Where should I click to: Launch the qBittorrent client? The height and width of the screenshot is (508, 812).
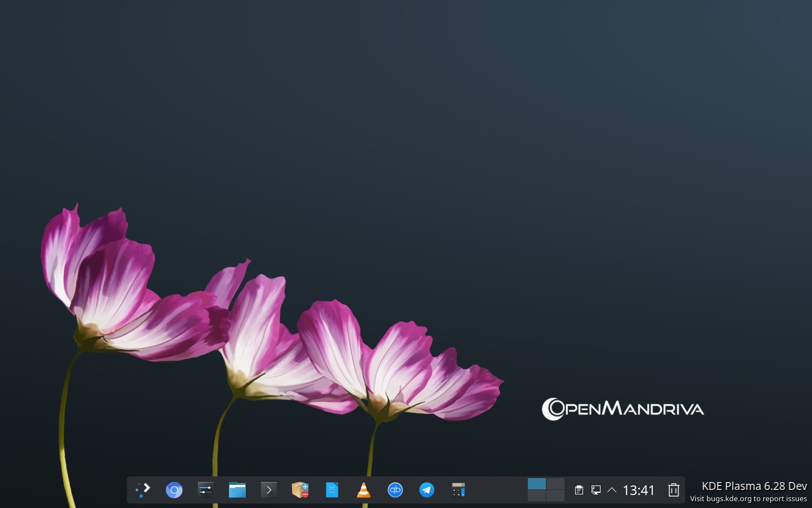395,490
